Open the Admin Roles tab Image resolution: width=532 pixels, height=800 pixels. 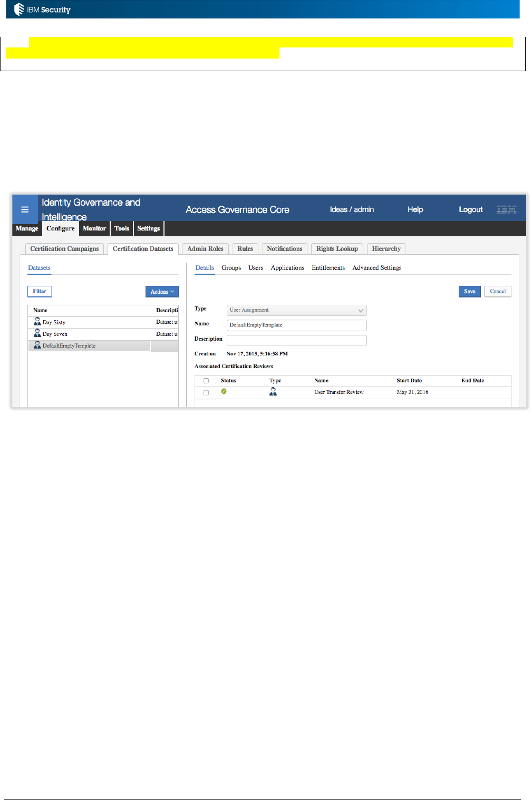(x=205, y=249)
